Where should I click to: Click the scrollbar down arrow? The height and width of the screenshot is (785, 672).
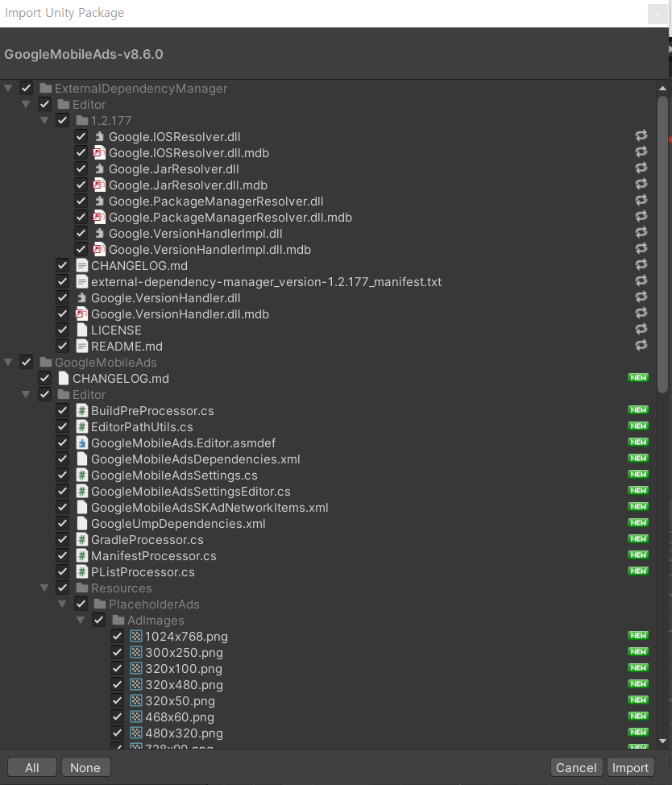pos(662,741)
